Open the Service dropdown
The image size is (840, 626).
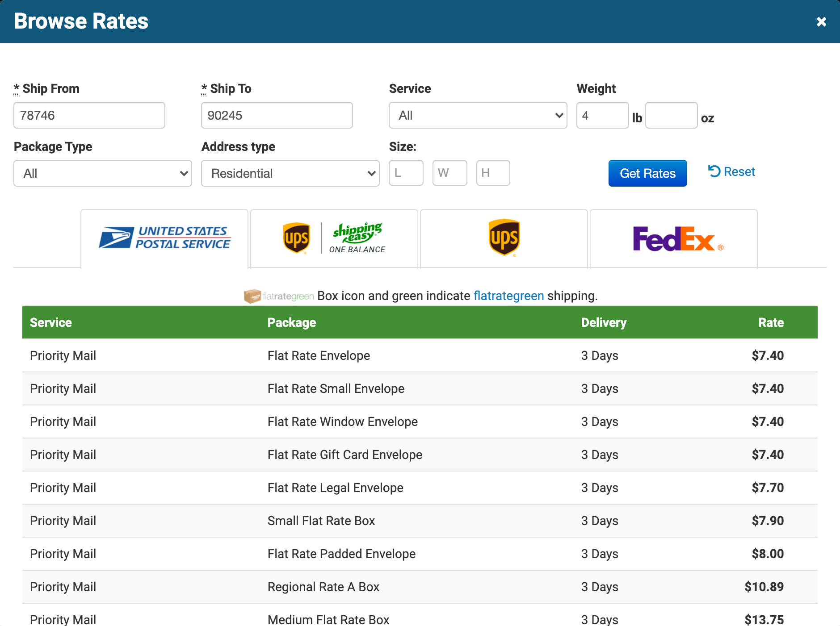coord(478,115)
